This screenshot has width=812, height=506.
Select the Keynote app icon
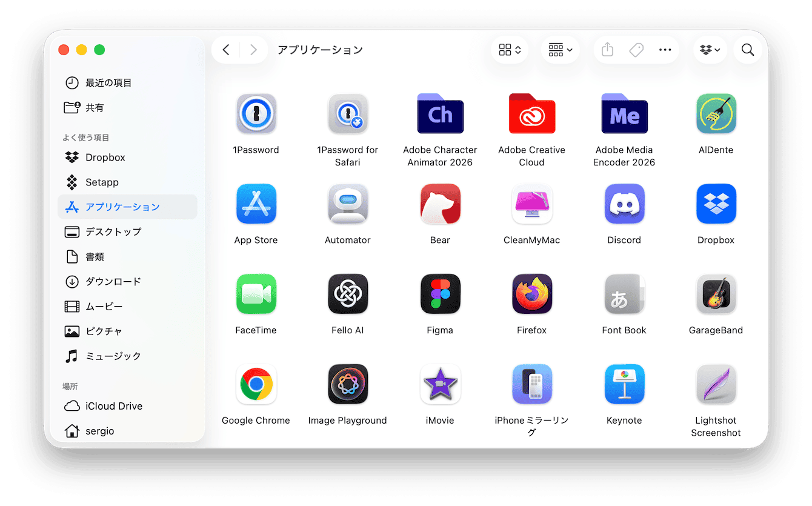tap(624, 384)
